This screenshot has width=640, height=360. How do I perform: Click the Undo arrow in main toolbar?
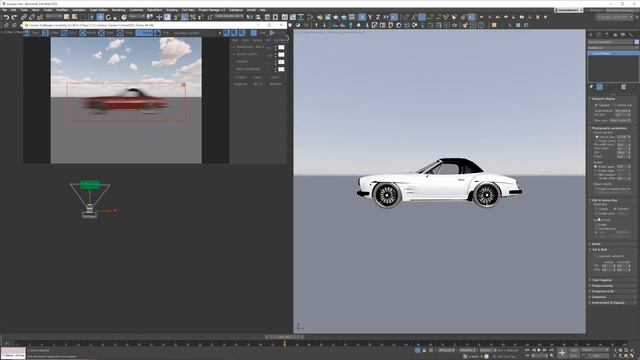pyautogui.click(x=6, y=17)
